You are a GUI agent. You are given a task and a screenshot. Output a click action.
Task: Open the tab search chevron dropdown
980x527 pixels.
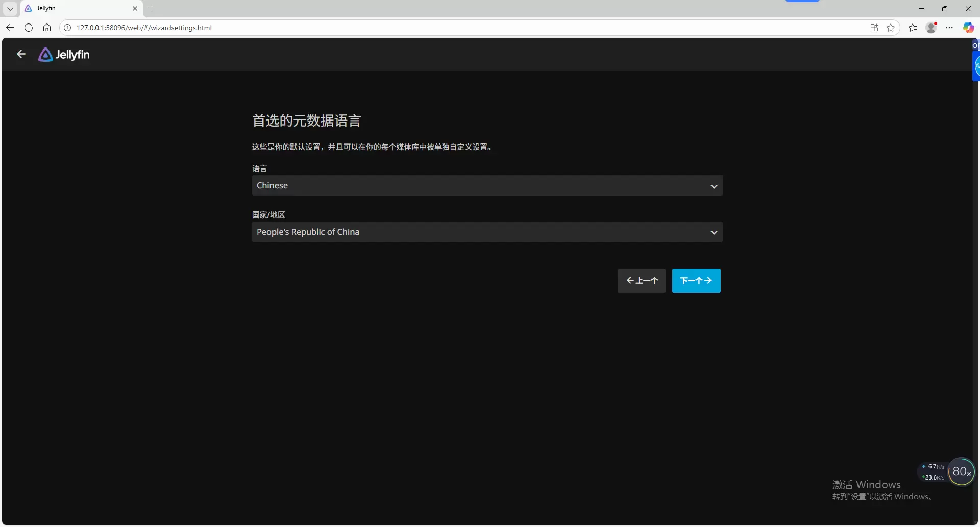[10, 9]
